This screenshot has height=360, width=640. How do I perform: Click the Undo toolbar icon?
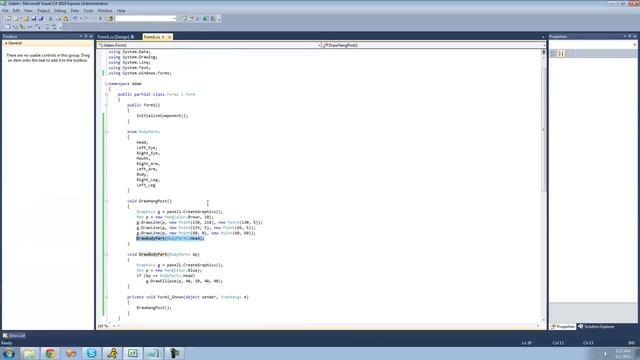pyautogui.click(x=75, y=19)
